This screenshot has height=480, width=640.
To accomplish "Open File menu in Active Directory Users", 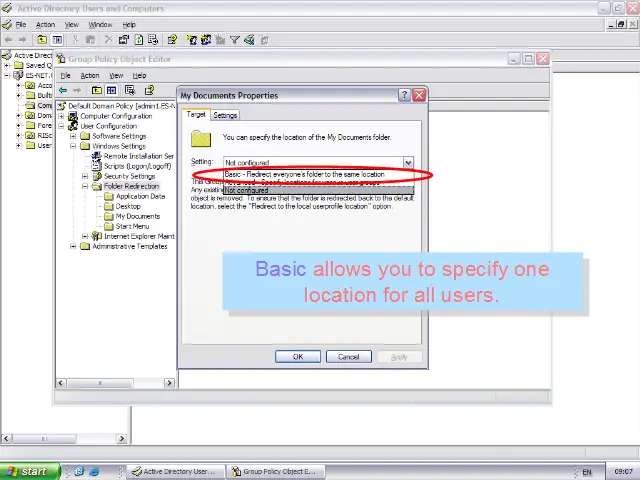I will (21, 25).
